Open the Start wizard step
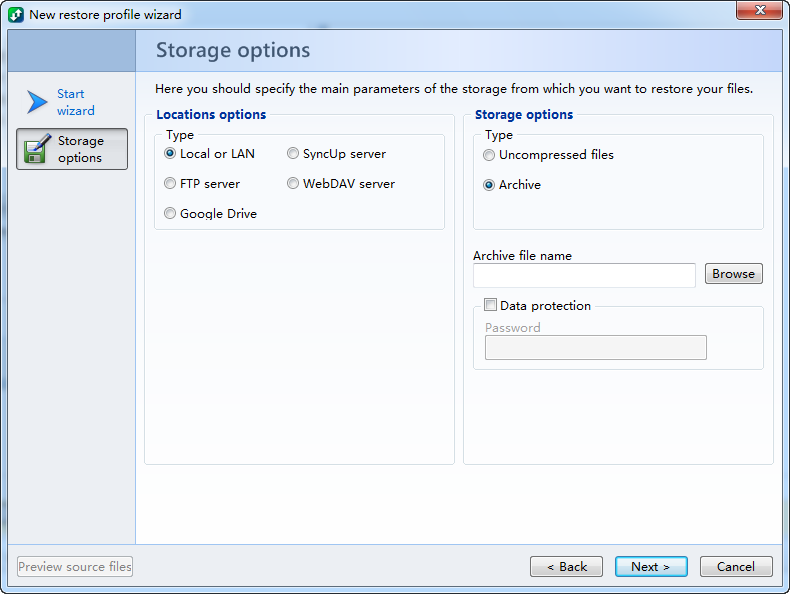 click(75, 102)
